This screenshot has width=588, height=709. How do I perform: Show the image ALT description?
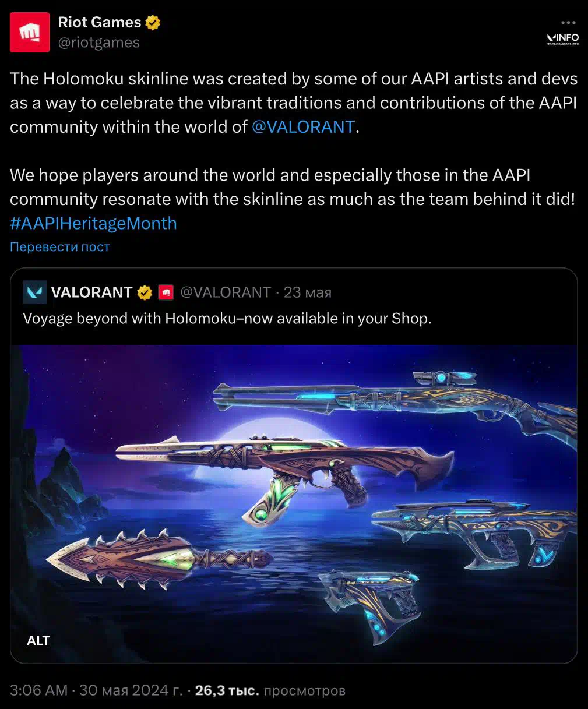(x=38, y=641)
